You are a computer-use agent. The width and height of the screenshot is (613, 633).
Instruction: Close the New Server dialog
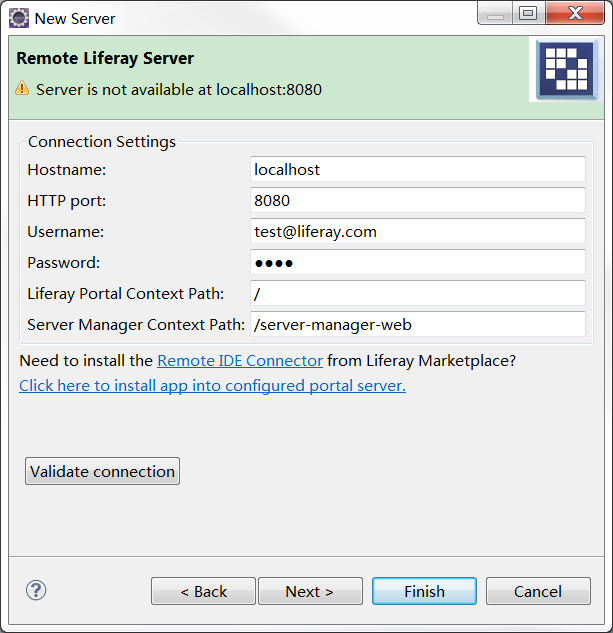[x=574, y=14]
